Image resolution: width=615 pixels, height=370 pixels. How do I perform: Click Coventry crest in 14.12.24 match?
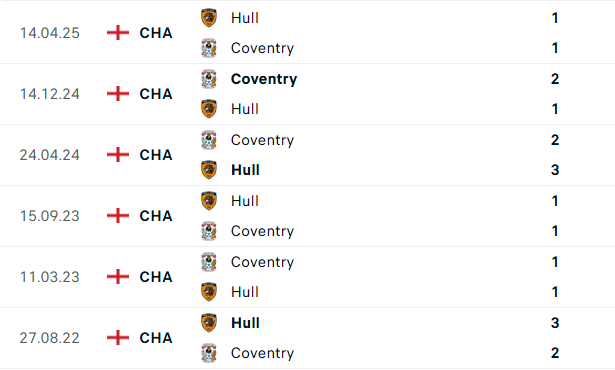pyautogui.click(x=209, y=79)
